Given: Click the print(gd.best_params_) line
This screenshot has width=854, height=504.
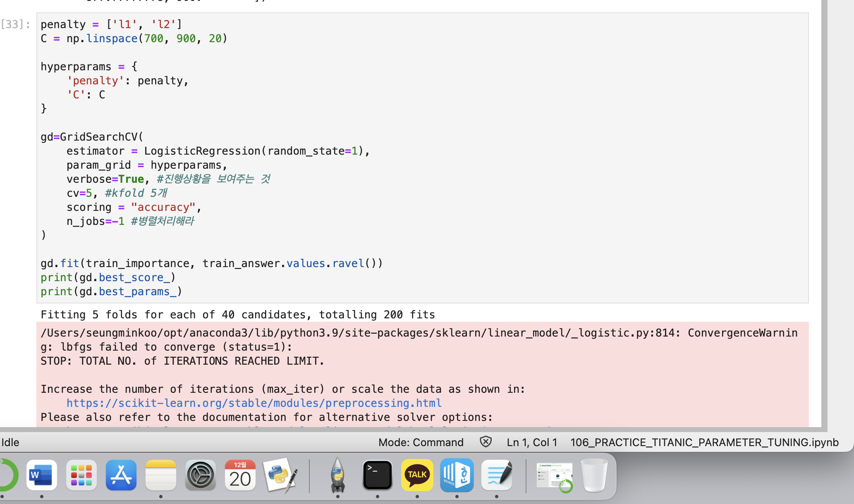Looking at the screenshot, I should coord(111,291).
